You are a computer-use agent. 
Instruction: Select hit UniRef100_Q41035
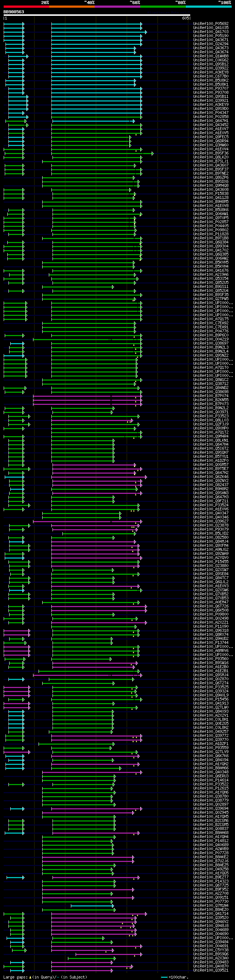coord(211,28)
